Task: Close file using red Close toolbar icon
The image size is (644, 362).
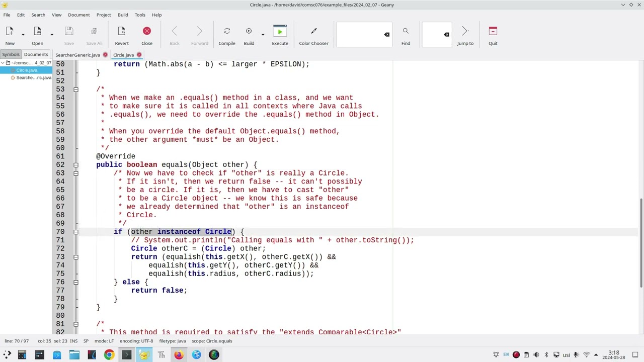Action: pos(147,36)
